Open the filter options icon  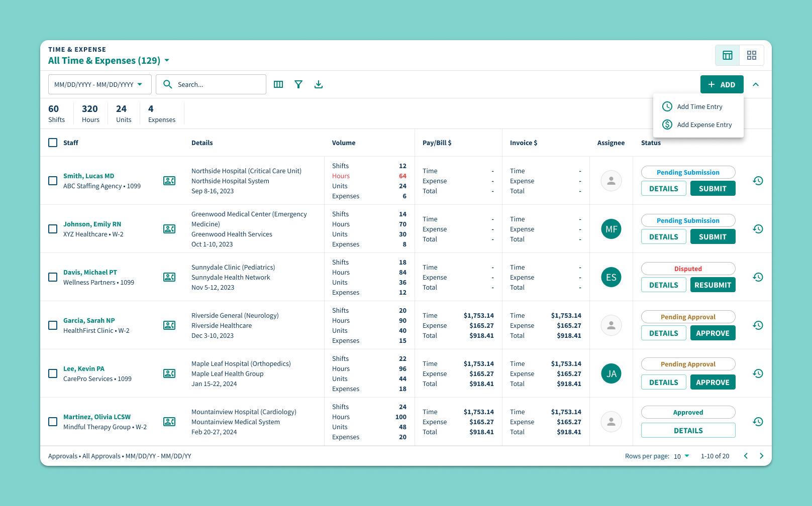coord(298,84)
